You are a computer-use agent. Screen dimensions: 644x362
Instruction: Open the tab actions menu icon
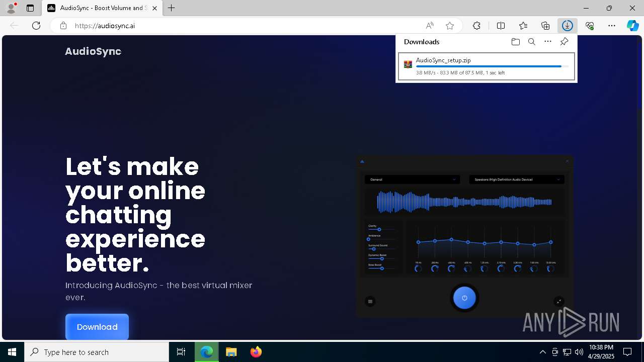pos(30,8)
